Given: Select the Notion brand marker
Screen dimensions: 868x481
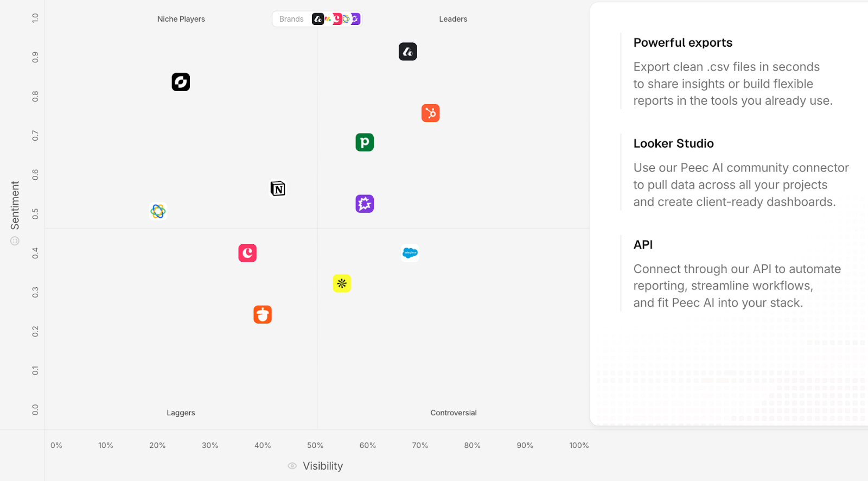Looking at the screenshot, I should click(278, 188).
